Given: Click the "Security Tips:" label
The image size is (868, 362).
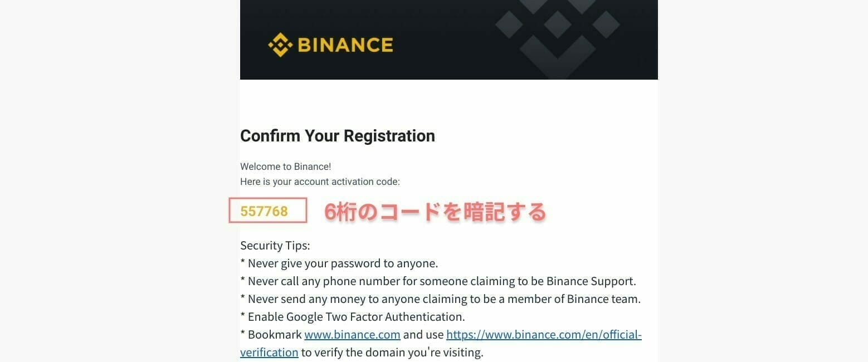Looking at the screenshot, I should [275, 246].
